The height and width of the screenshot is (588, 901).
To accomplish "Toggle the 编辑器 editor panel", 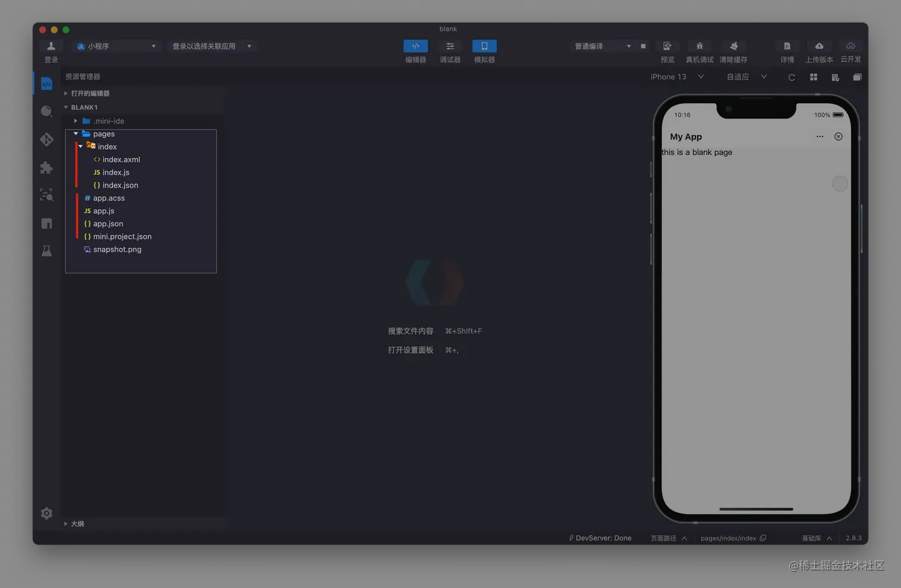I will tap(416, 46).
